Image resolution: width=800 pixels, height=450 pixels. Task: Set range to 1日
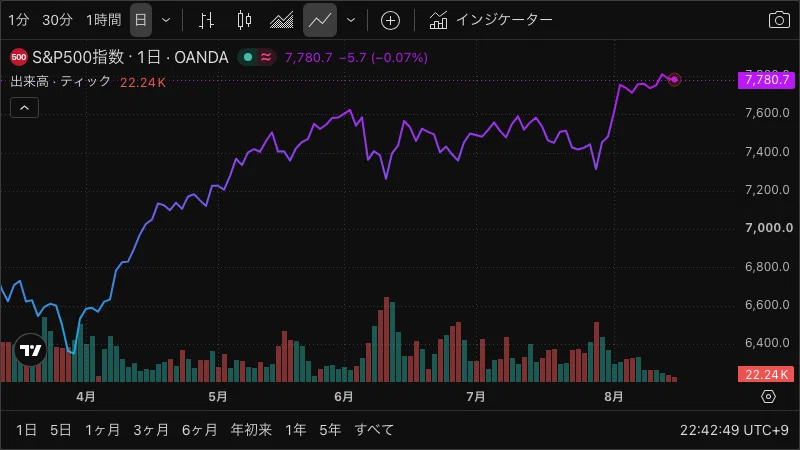[x=26, y=430]
